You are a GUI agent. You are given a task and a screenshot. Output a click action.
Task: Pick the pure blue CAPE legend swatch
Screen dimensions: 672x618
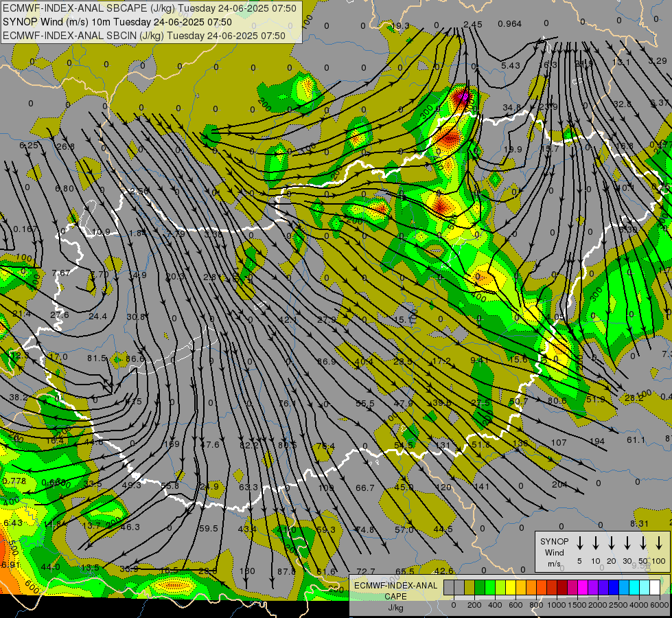[x=614, y=588]
